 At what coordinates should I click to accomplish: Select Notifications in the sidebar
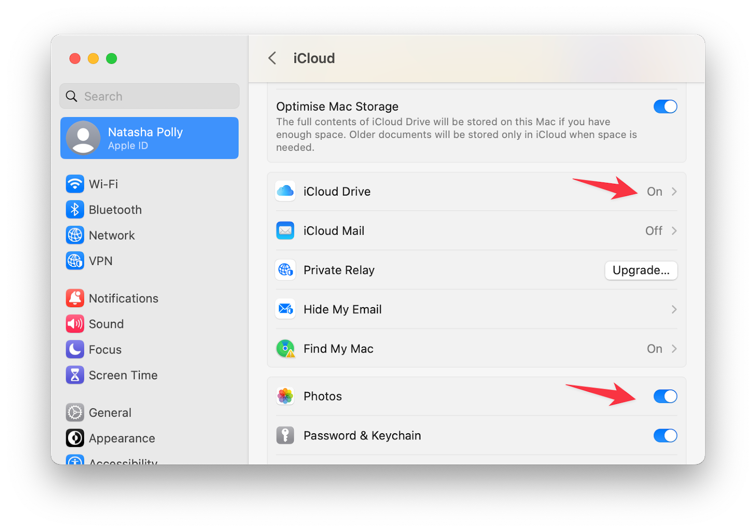click(x=124, y=298)
